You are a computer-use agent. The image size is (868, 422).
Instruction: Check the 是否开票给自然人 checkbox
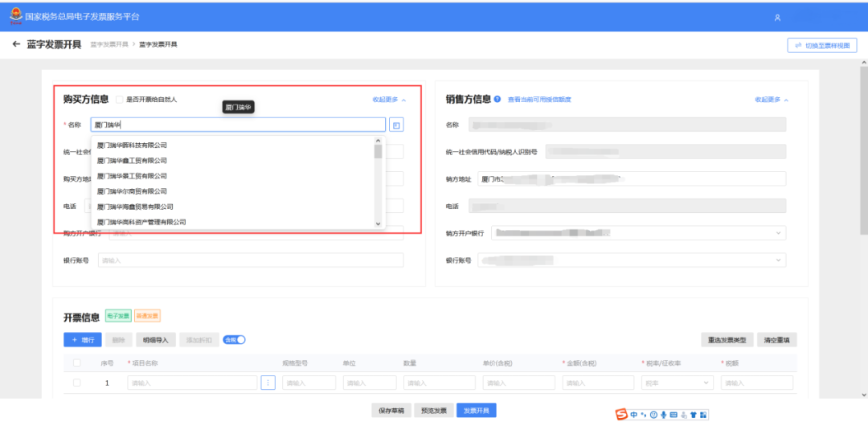tap(120, 100)
